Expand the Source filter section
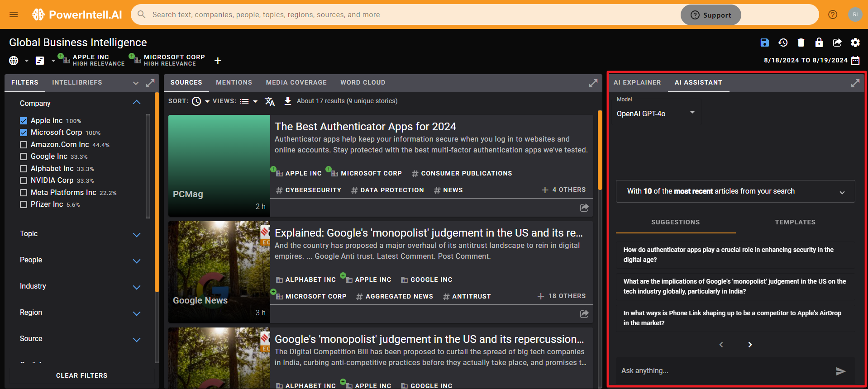 137,340
